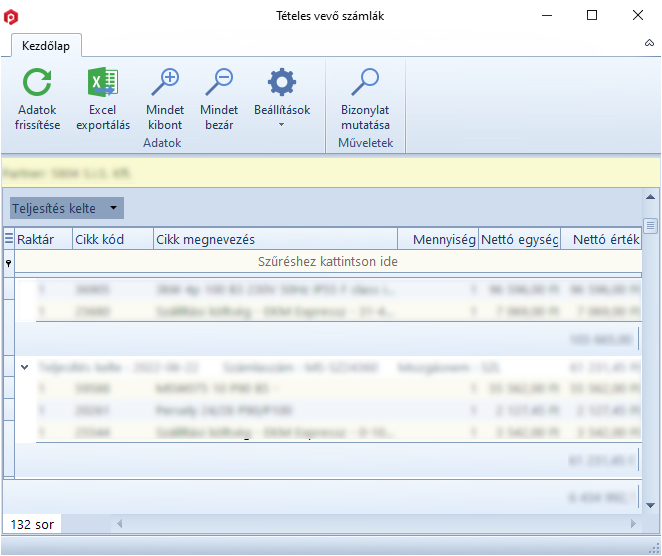Image resolution: width=662 pixels, height=556 pixels.
Task: Maximize the Tételes vevő számlák window
Action: click(592, 16)
